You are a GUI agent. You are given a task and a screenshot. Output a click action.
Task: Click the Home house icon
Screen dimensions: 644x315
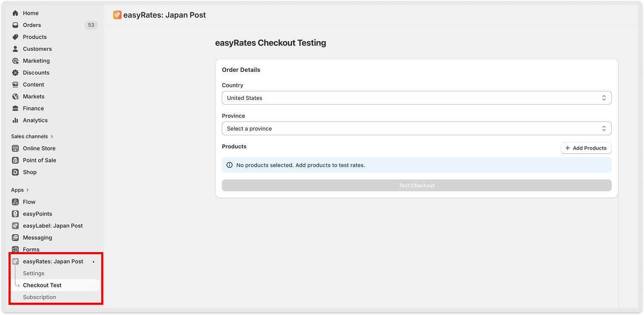point(15,13)
